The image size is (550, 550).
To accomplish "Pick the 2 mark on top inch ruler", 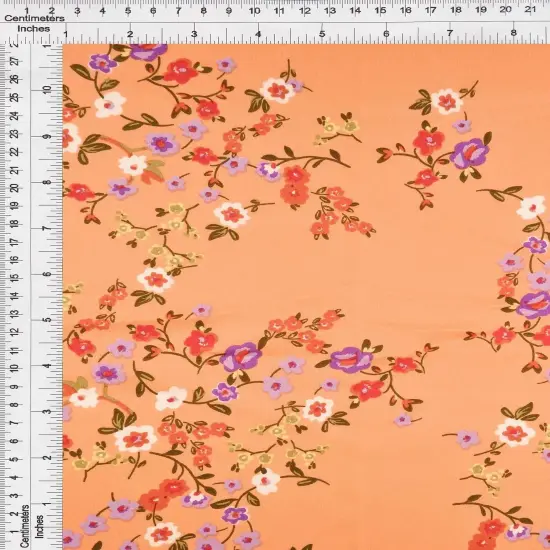I will (x=130, y=34).
